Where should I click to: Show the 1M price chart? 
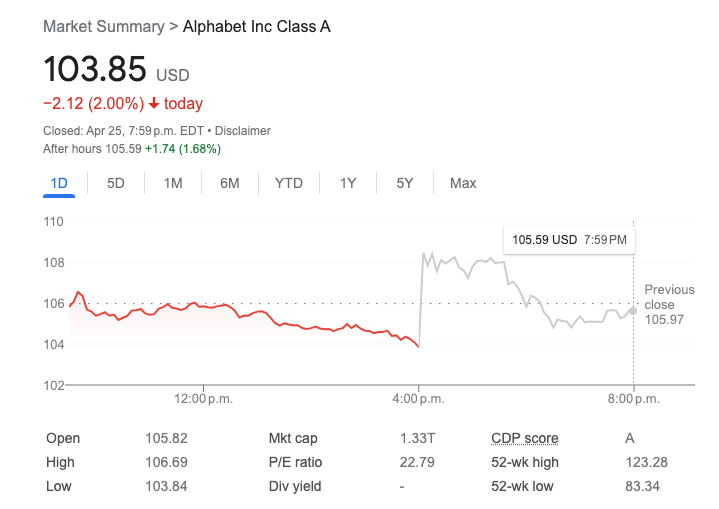click(x=173, y=183)
